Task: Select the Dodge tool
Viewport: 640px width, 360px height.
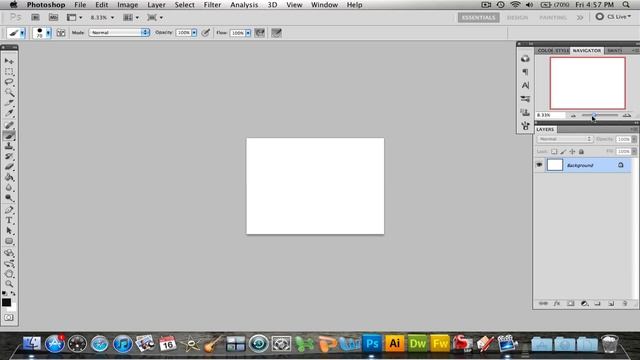Action: (9, 198)
